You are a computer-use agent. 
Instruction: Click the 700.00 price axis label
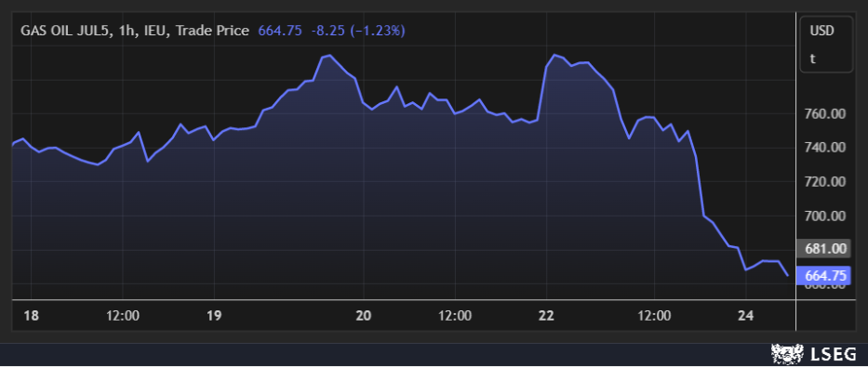click(825, 216)
